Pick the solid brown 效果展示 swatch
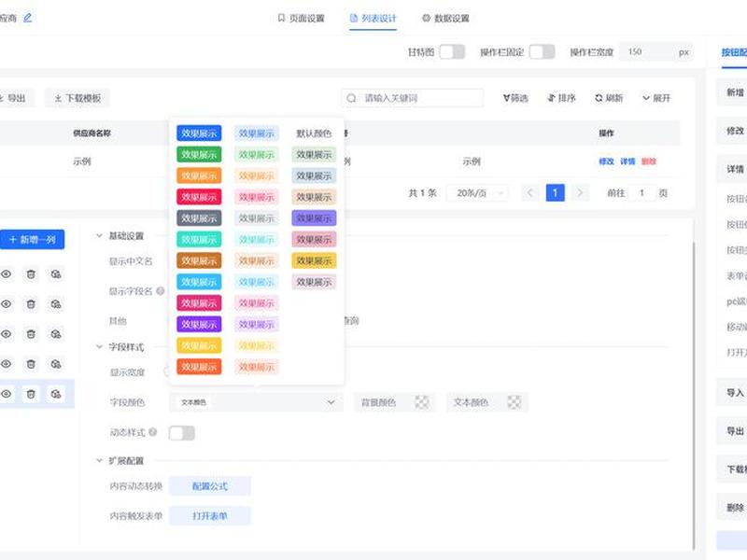The height and width of the screenshot is (560, 747). tap(199, 260)
